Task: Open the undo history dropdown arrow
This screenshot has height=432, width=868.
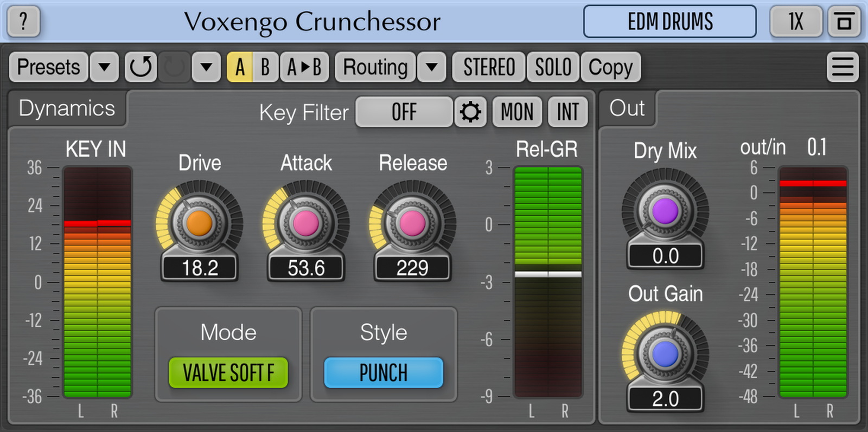Action: 206,67
